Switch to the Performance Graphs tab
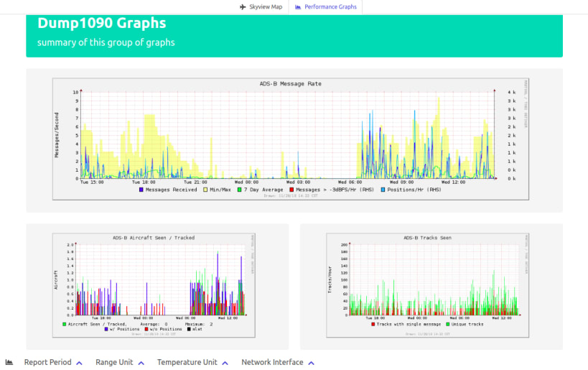Image resolution: width=588 pixels, height=370 pixels. pos(325,6)
